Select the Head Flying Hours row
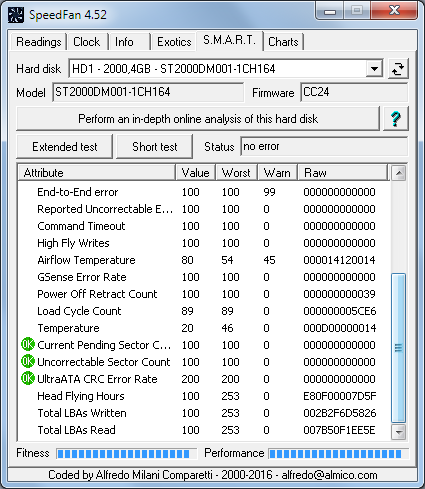 coord(203,396)
